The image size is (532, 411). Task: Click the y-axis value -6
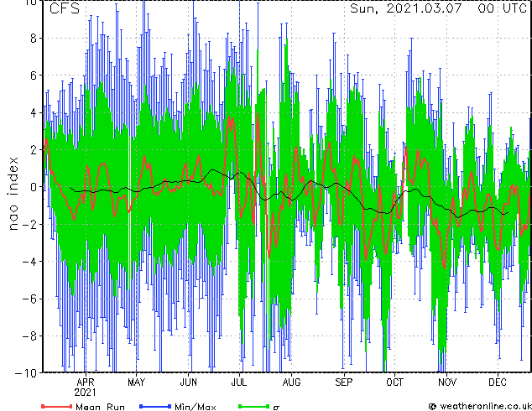coord(29,299)
